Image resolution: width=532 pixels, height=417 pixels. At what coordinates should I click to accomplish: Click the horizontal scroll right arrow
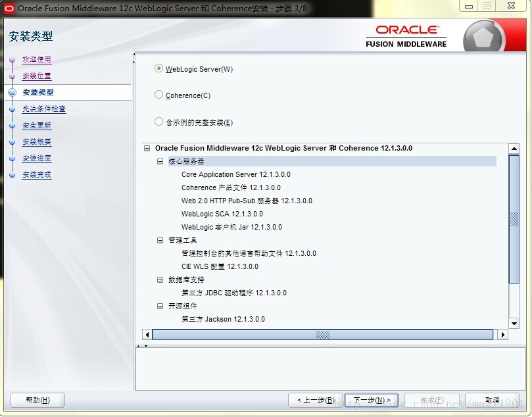(503, 335)
